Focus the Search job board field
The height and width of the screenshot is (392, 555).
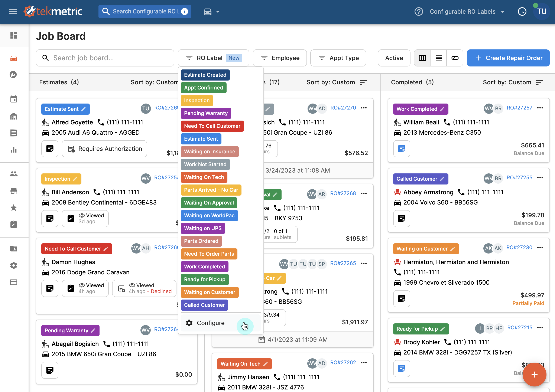coord(105,58)
